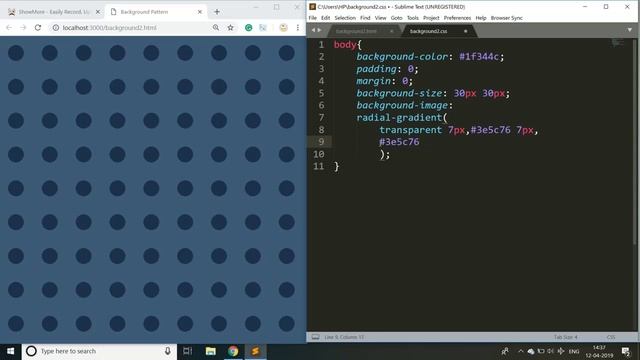
Task: Activate the taskbar microphone icon
Action: point(167,351)
